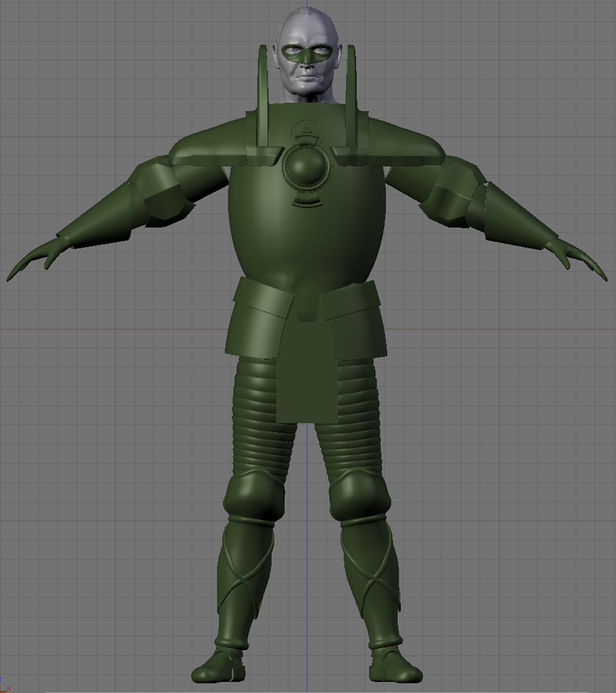Image resolution: width=616 pixels, height=693 pixels.
Task: Select the round orb on the chest emblem
Action: tap(307, 167)
